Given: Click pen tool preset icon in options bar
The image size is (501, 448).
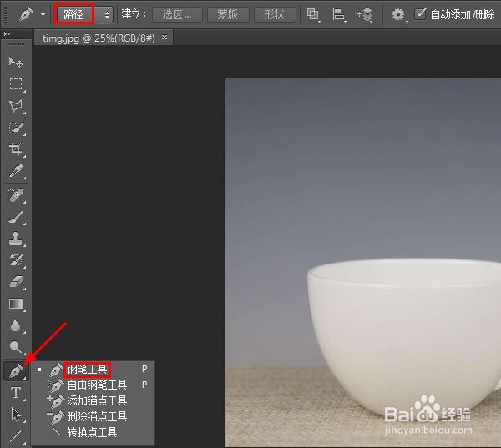Looking at the screenshot, I should click(x=26, y=14).
